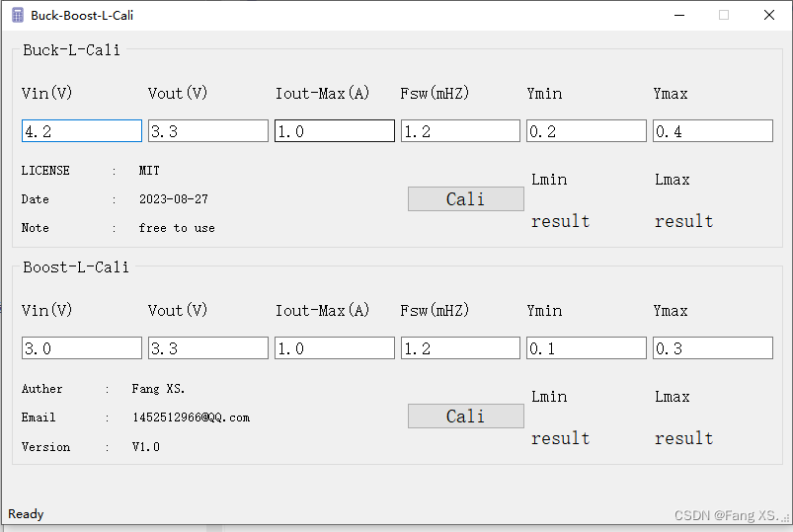Screen dimensions: 793x532
Task: Click the email 1452512966@QQ.com
Action: coord(192,418)
